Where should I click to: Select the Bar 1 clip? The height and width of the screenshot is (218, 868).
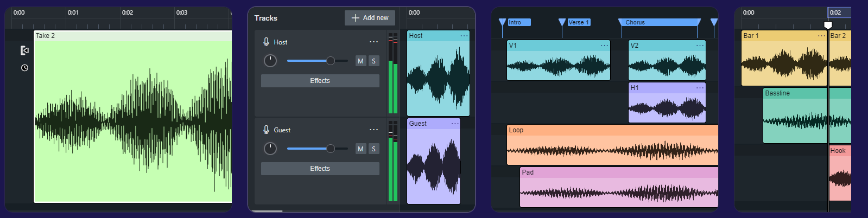coord(784,58)
